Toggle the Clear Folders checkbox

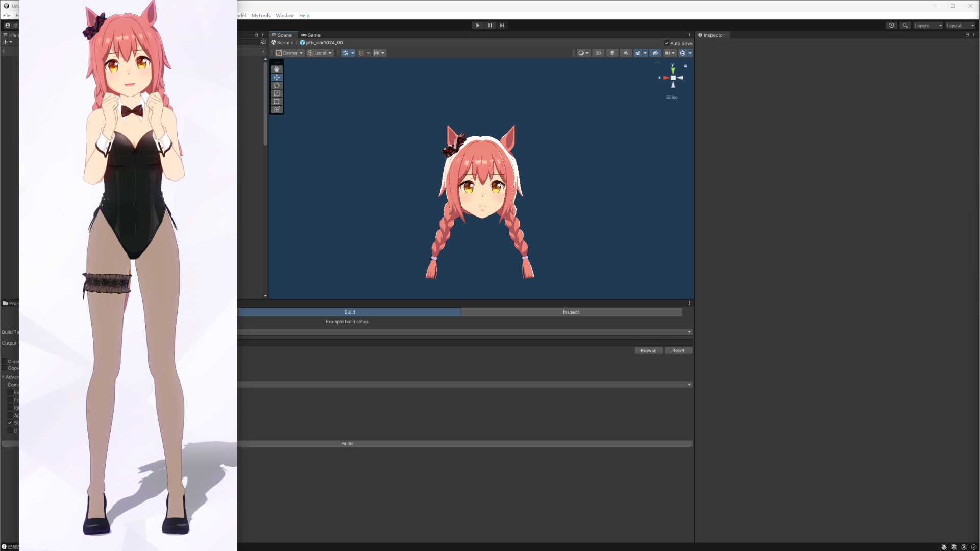click(4, 361)
